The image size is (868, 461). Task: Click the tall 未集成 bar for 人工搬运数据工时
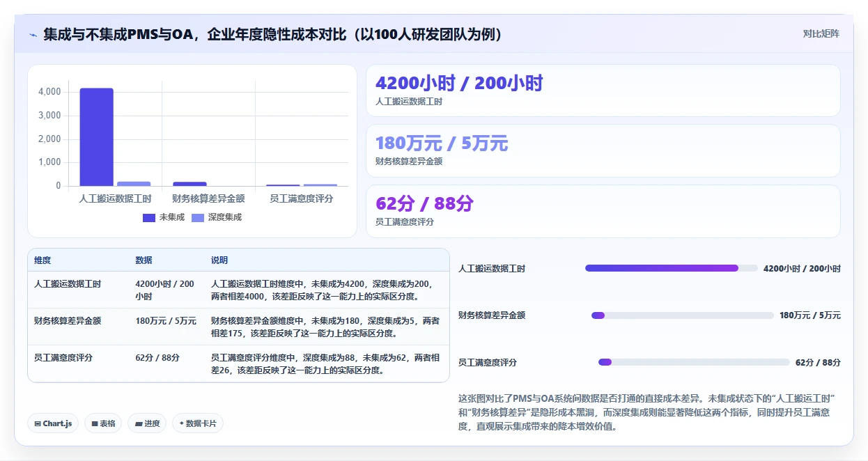click(x=96, y=137)
